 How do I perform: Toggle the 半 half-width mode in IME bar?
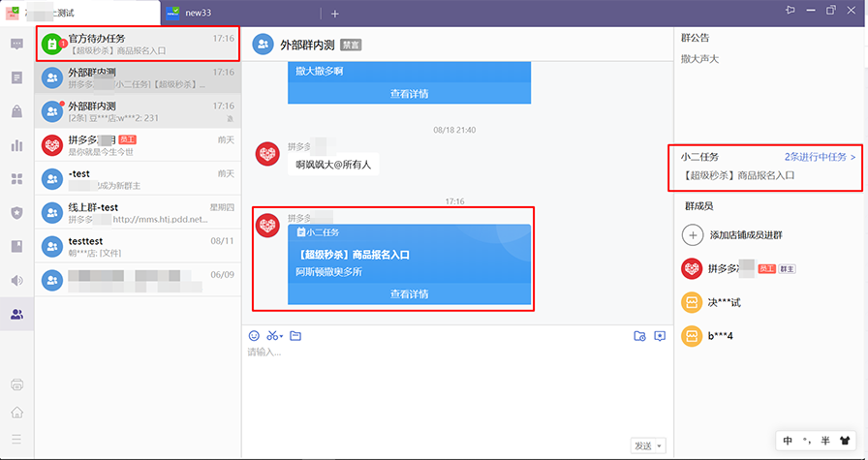[825, 441]
